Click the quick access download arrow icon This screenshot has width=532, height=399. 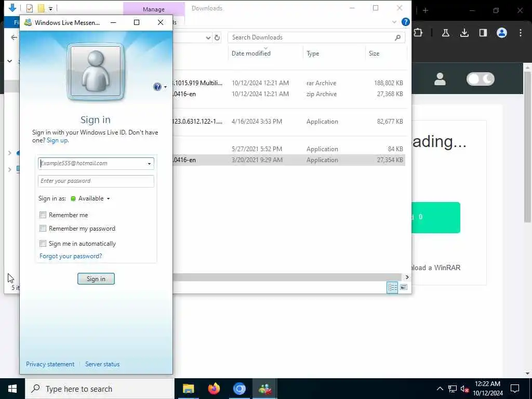click(x=12, y=7)
